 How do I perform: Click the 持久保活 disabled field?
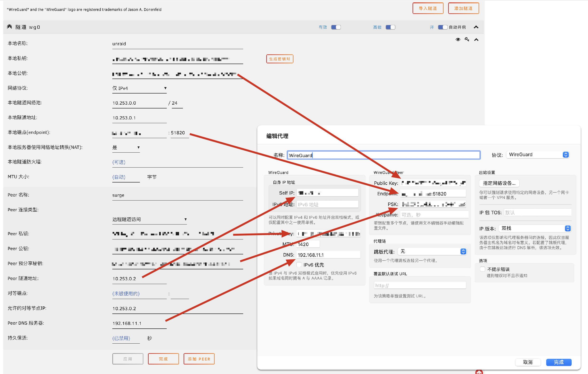126,338
